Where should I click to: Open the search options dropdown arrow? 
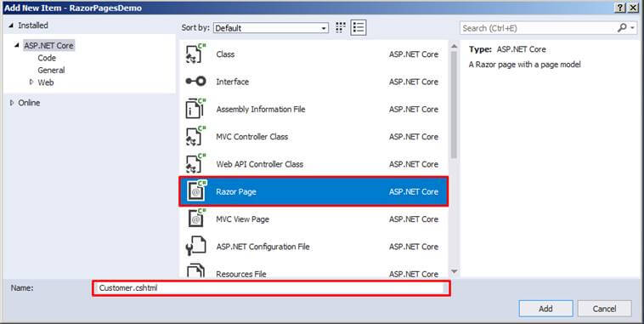pos(633,28)
